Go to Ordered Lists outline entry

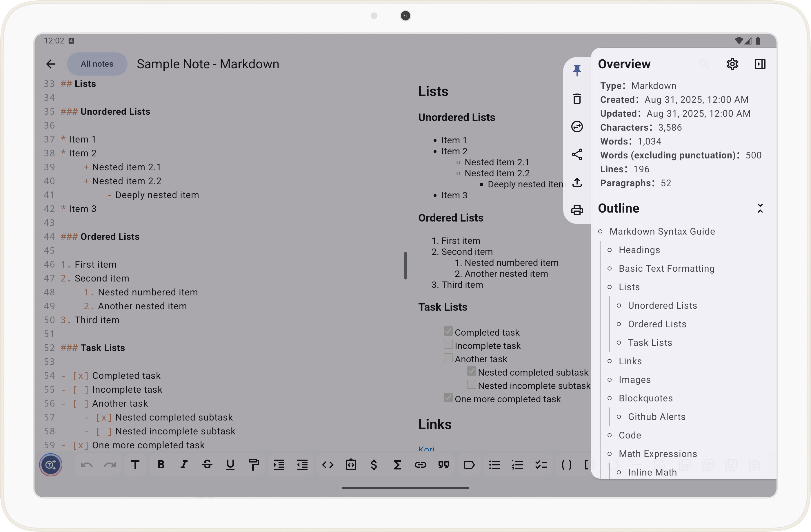pos(657,324)
